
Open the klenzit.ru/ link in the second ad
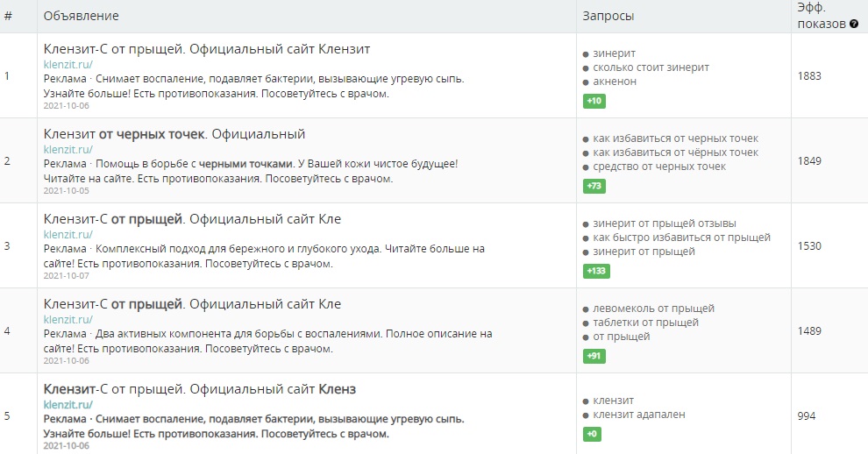[68, 150]
